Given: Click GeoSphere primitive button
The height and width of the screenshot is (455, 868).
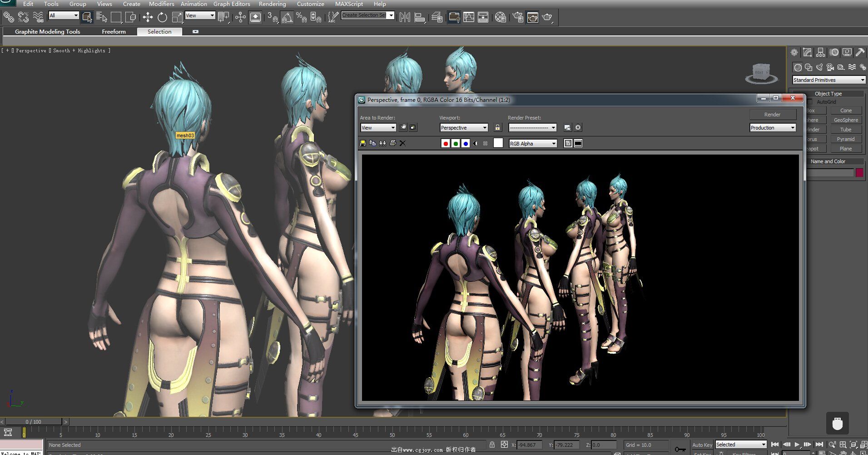Looking at the screenshot, I should pos(846,120).
